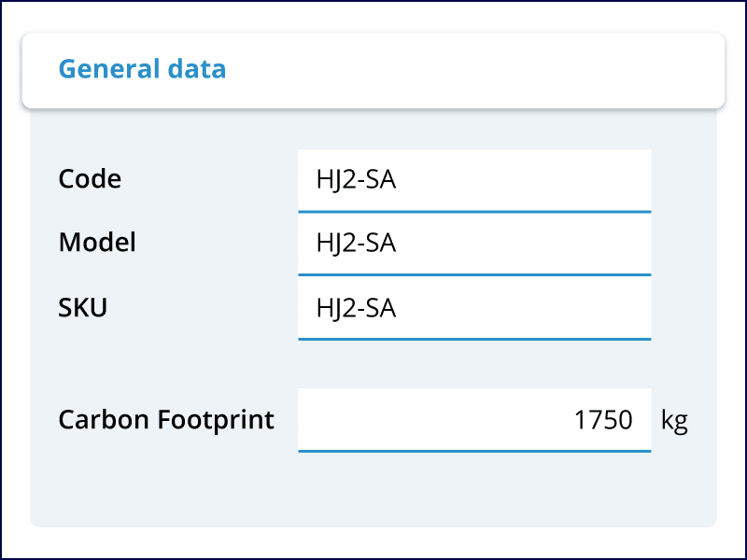This screenshot has height=560, width=747.
Task: Click the blue underline beneath the Model field
Action: tap(474, 274)
